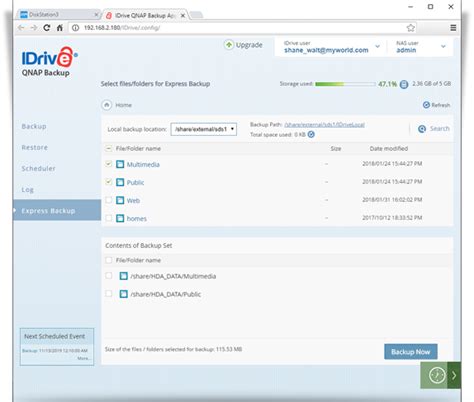
Task: Click the browser address bar
Action: click(242, 28)
